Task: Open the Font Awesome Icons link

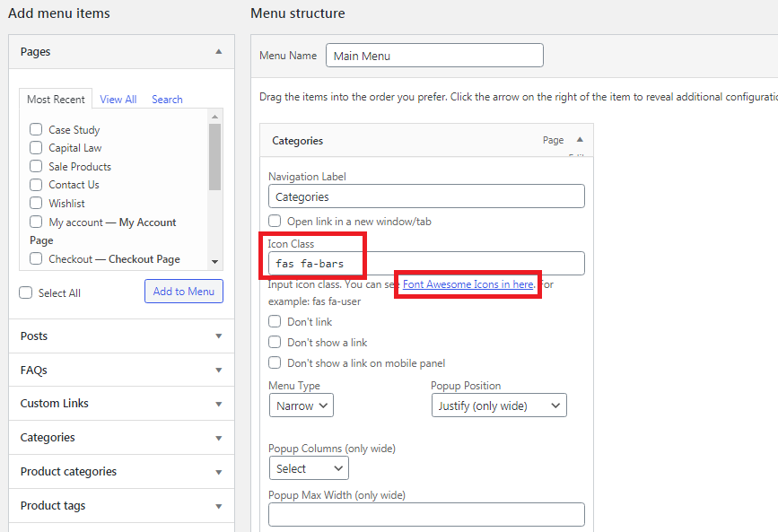Action: point(468,284)
